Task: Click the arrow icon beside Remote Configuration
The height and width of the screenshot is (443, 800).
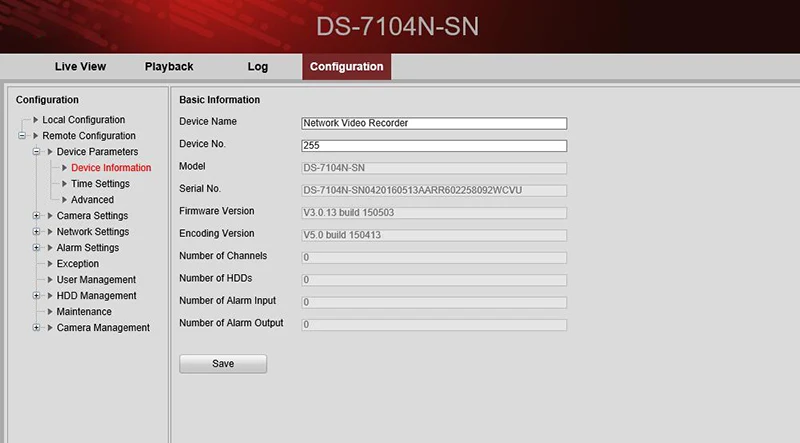Action: (x=36, y=136)
